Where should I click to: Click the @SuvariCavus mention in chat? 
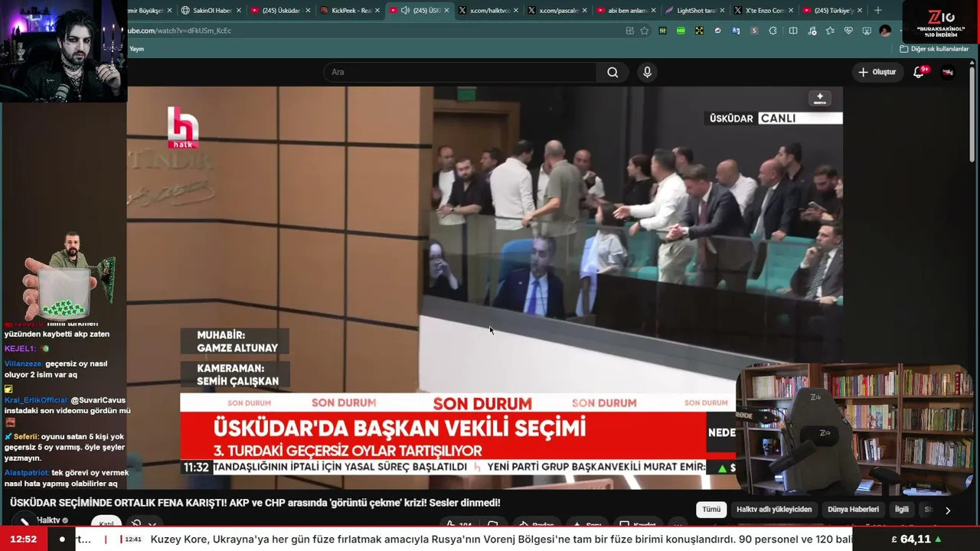(98, 400)
